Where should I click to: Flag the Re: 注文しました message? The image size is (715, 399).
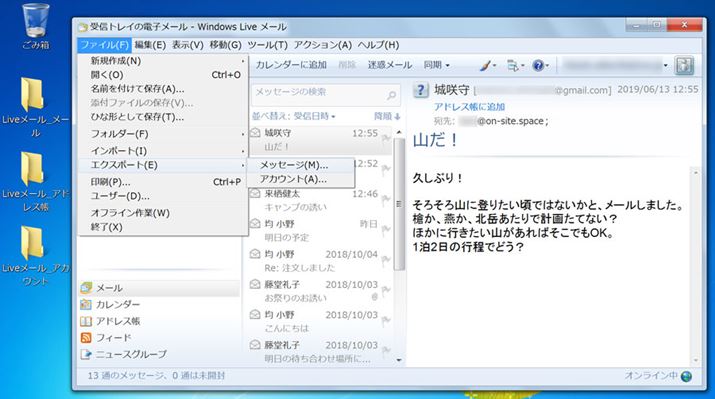point(386,260)
